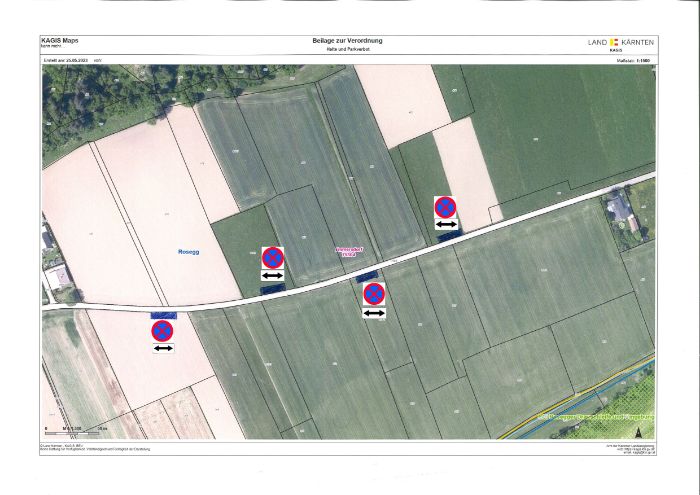Click the leftmost no-stopping sign icon
This screenshot has width=700, height=495.
coord(162,330)
